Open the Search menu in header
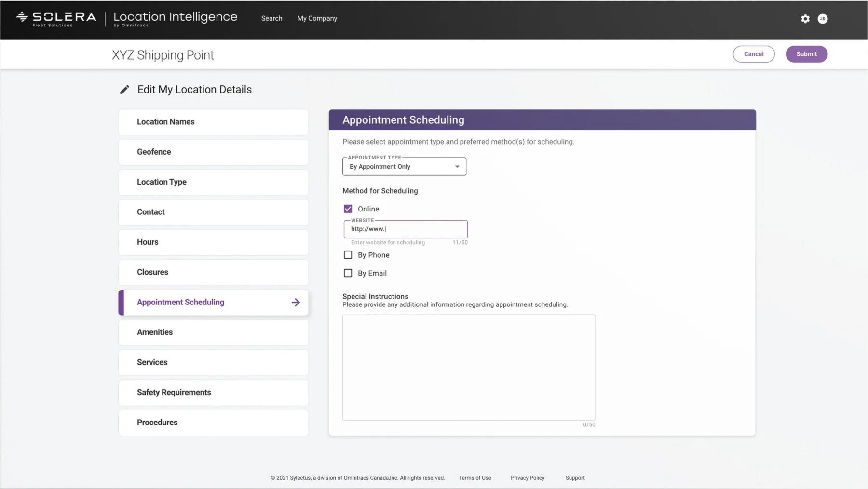The height and width of the screenshot is (489, 868). click(x=271, y=18)
